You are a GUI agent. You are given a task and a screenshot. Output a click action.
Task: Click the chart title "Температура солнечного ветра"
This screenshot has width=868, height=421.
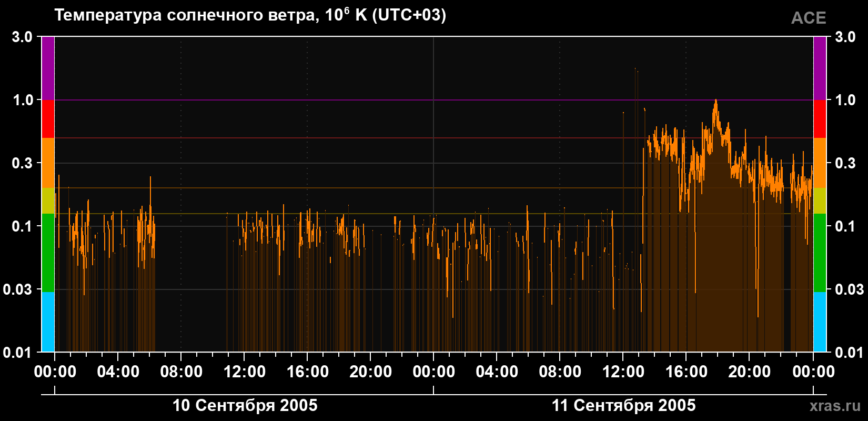186,15
